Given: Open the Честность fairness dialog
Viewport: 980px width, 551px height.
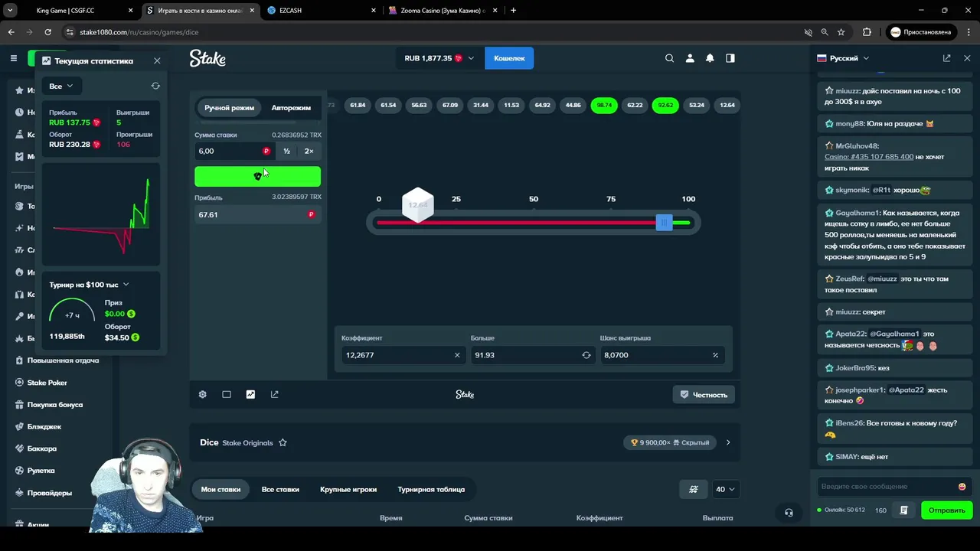Looking at the screenshot, I should [x=704, y=394].
